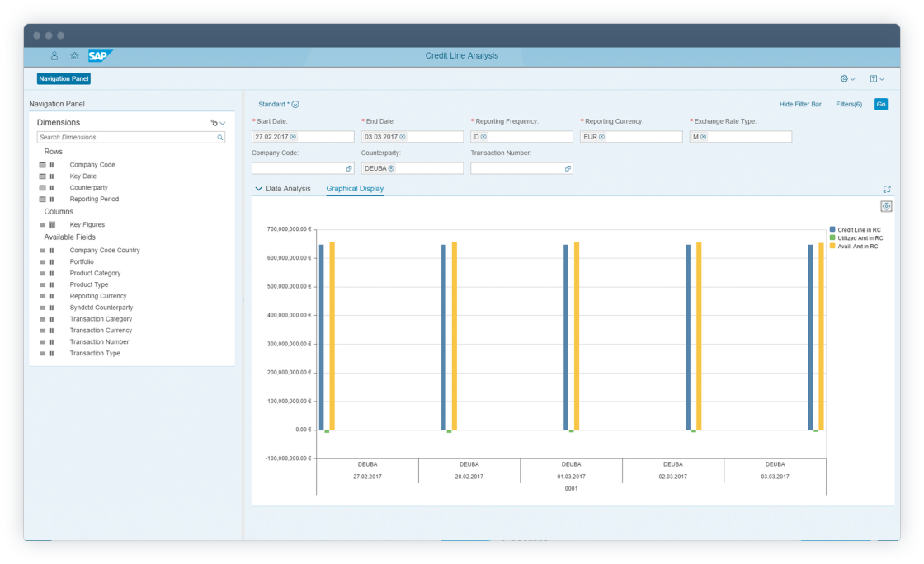Viewport: 924px width, 564px height.
Task: Go to the home page icon
Action: 74,56
